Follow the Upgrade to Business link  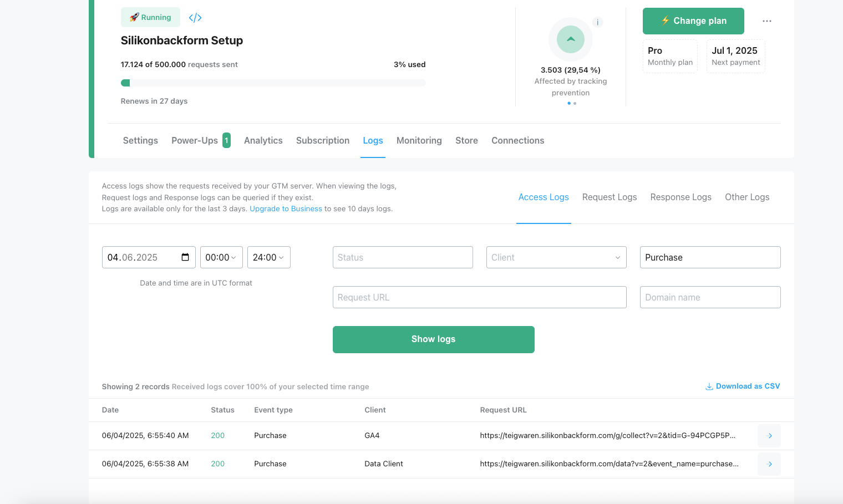pos(286,209)
